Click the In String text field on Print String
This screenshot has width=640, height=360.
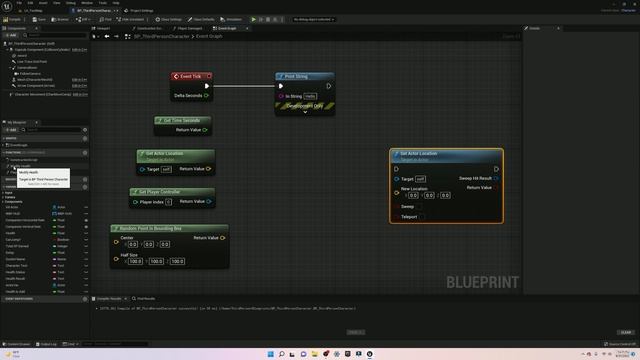click(x=310, y=96)
